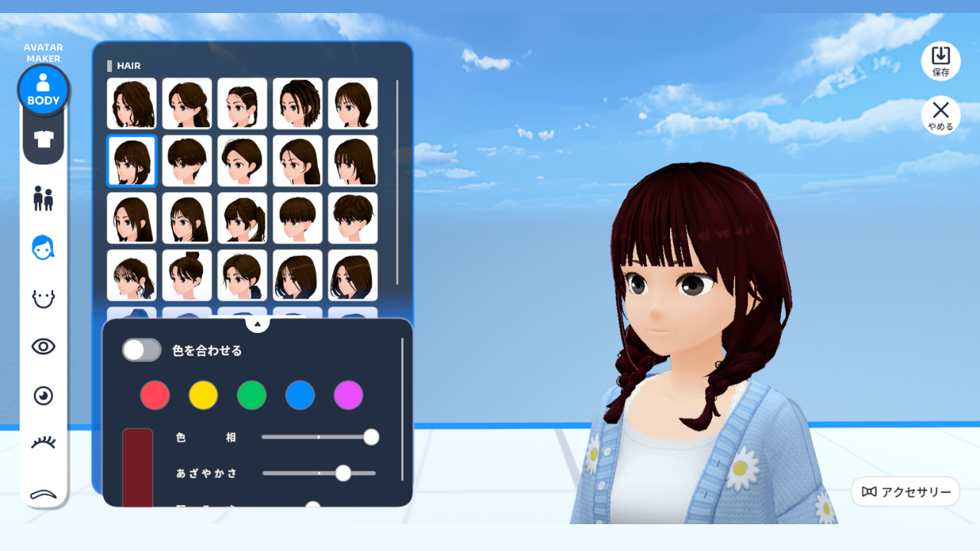Toggle the 色を合わせる match color switch
The image size is (980, 551).
142,350
